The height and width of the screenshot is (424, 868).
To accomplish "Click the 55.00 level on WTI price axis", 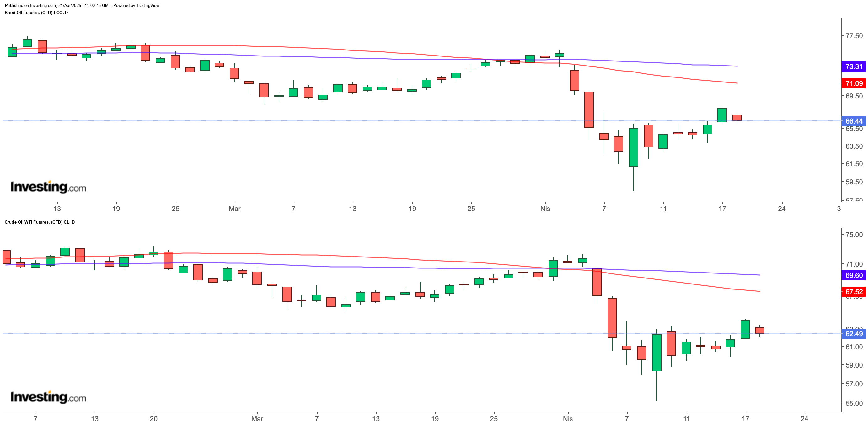I will click(854, 403).
